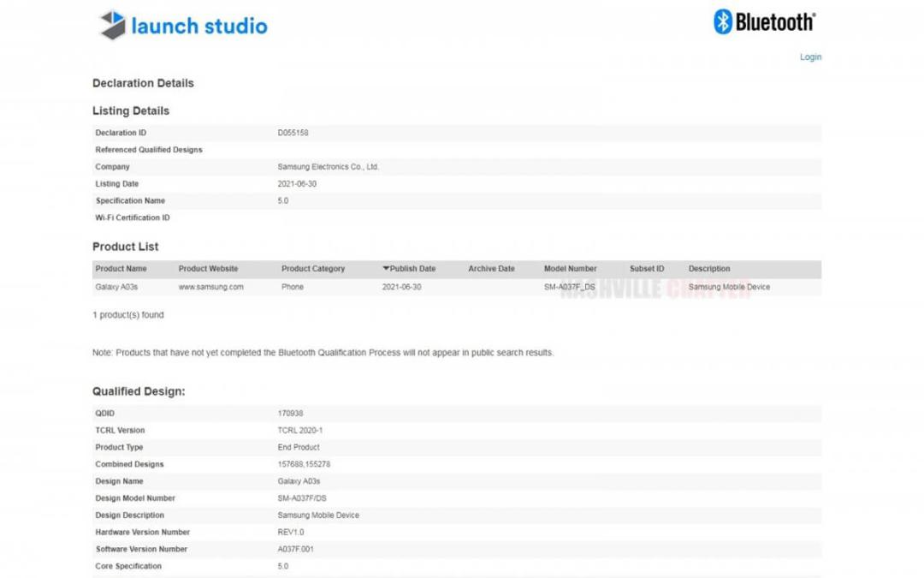
Task: Select QDID value 170938
Action: point(290,414)
